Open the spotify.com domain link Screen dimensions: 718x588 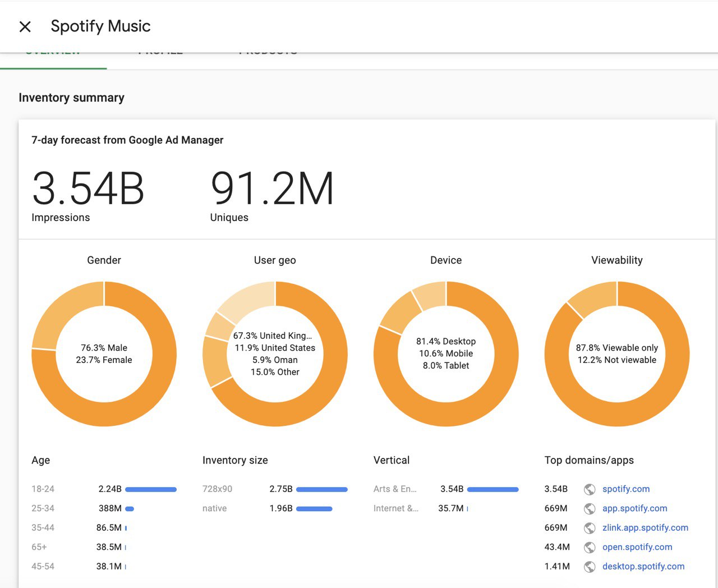[x=626, y=489]
